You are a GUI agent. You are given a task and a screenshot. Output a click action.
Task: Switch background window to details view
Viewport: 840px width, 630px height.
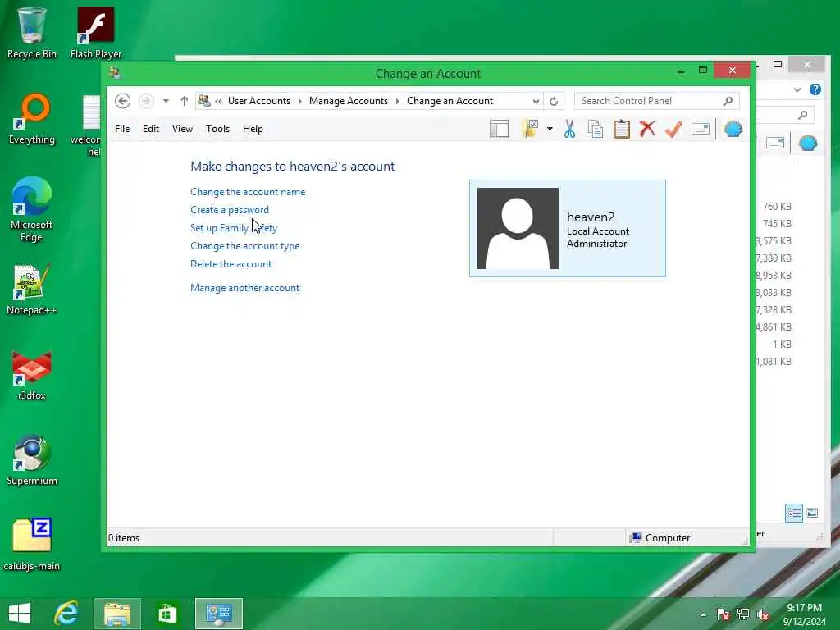point(794,514)
